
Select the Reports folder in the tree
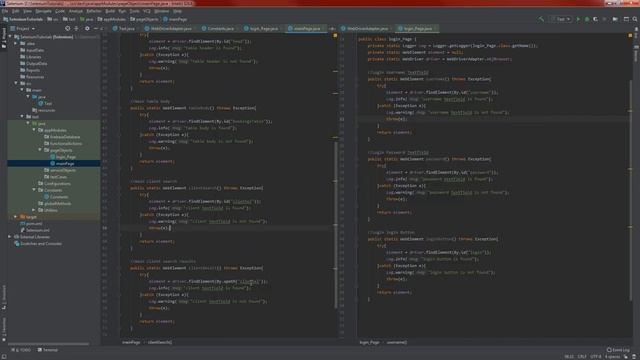click(x=30, y=70)
